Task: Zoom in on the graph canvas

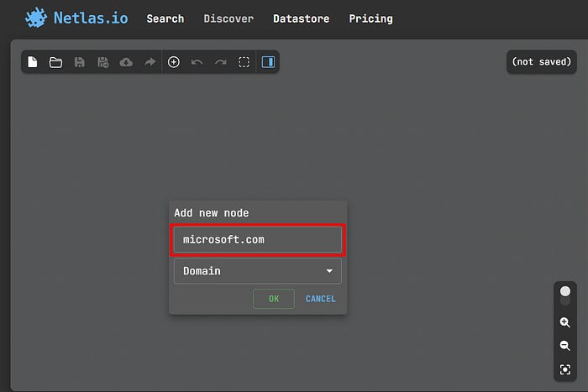Action: point(565,322)
